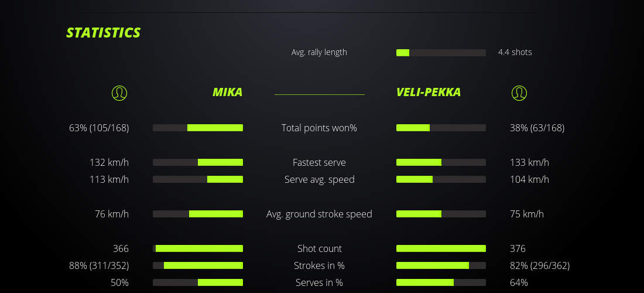Click Mika's strokes in percentage bar
Screen dimensions: 644x293
click(x=198, y=265)
